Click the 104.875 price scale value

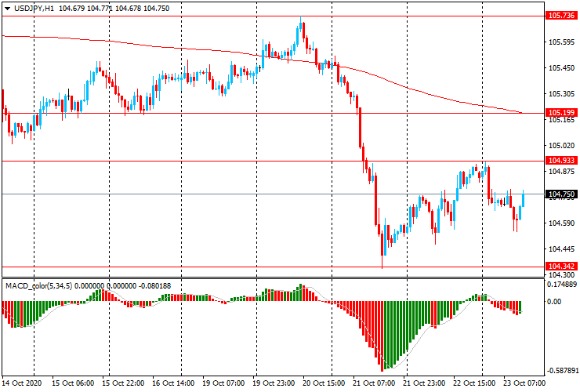click(x=561, y=172)
